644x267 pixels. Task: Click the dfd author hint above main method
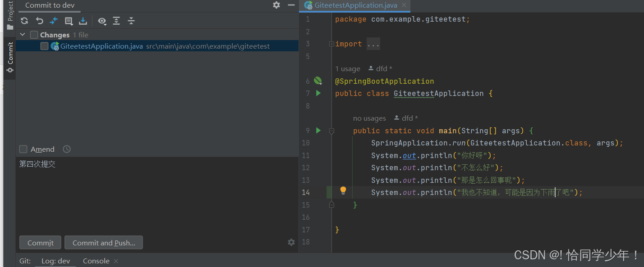[x=406, y=118]
